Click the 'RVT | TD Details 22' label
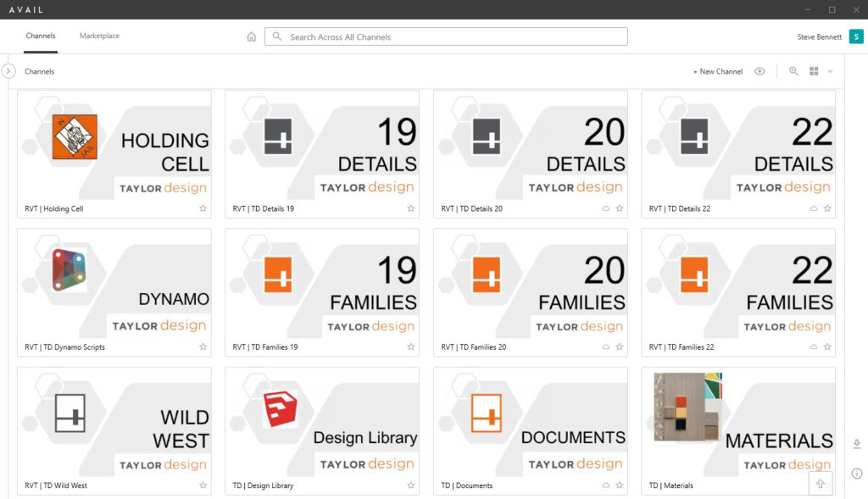Image resolution: width=868 pixels, height=499 pixels. pyautogui.click(x=679, y=208)
